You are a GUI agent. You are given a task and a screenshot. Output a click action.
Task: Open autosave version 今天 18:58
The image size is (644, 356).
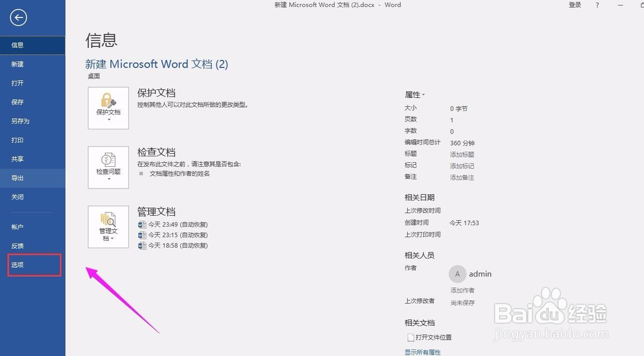(173, 245)
